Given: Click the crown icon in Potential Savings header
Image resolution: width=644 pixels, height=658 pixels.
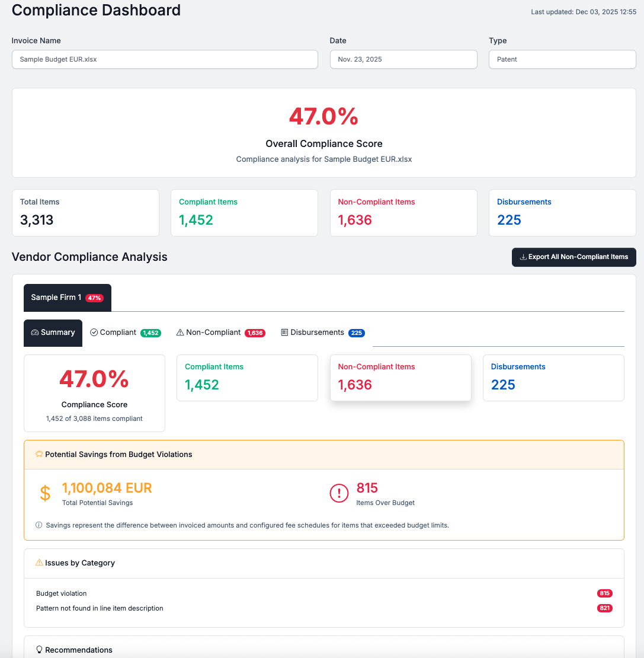Looking at the screenshot, I should [x=39, y=453].
